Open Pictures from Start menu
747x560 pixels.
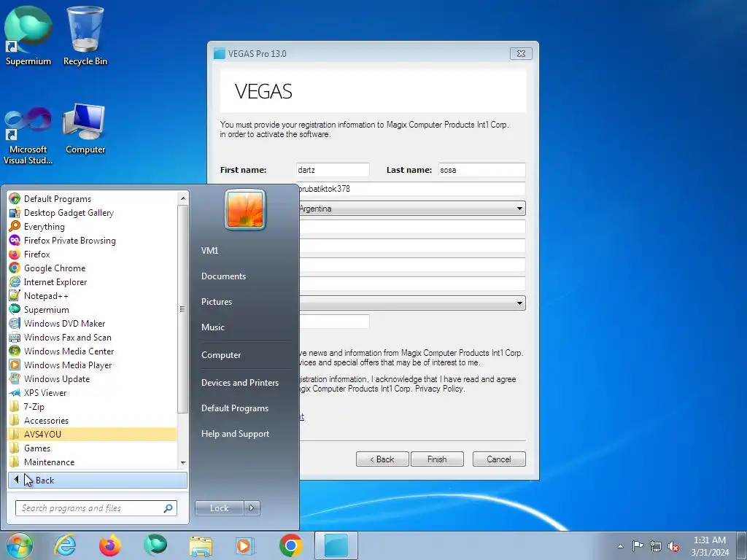pos(217,302)
